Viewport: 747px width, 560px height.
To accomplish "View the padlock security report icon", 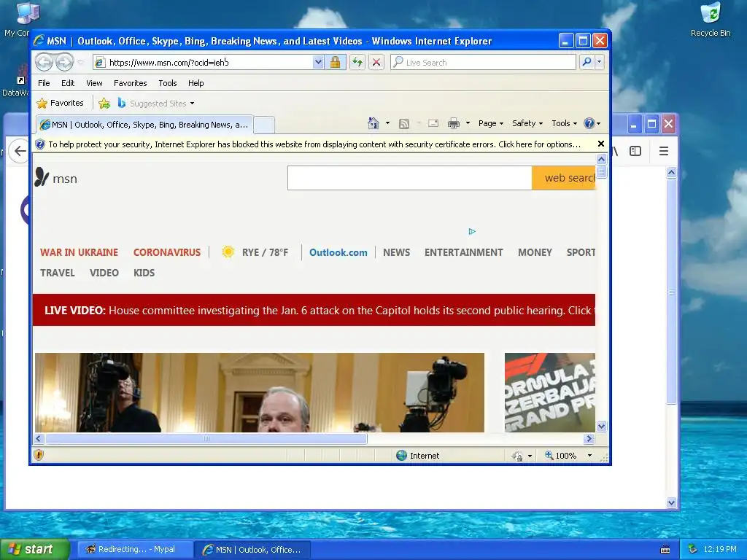I will (x=335, y=63).
